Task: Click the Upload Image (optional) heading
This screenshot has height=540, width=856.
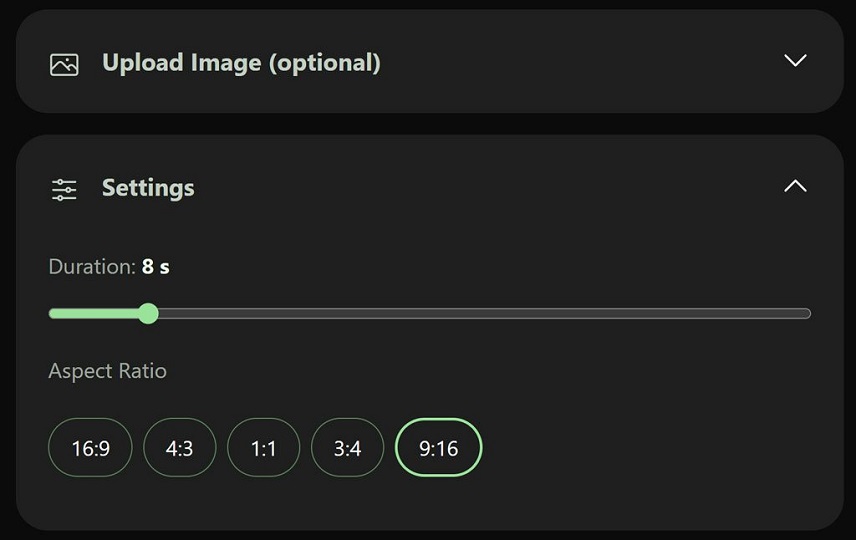Action: tap(241, 63)
